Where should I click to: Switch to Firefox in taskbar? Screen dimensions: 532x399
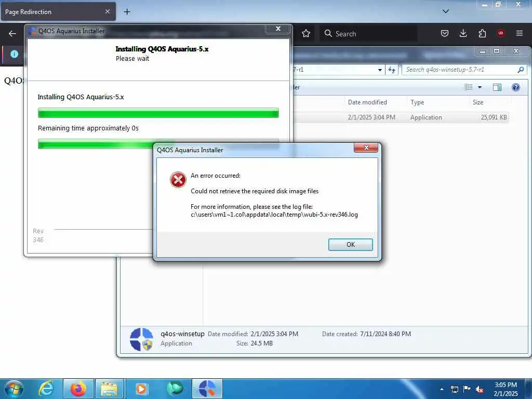pyautogui.click(x=78, y=389)
